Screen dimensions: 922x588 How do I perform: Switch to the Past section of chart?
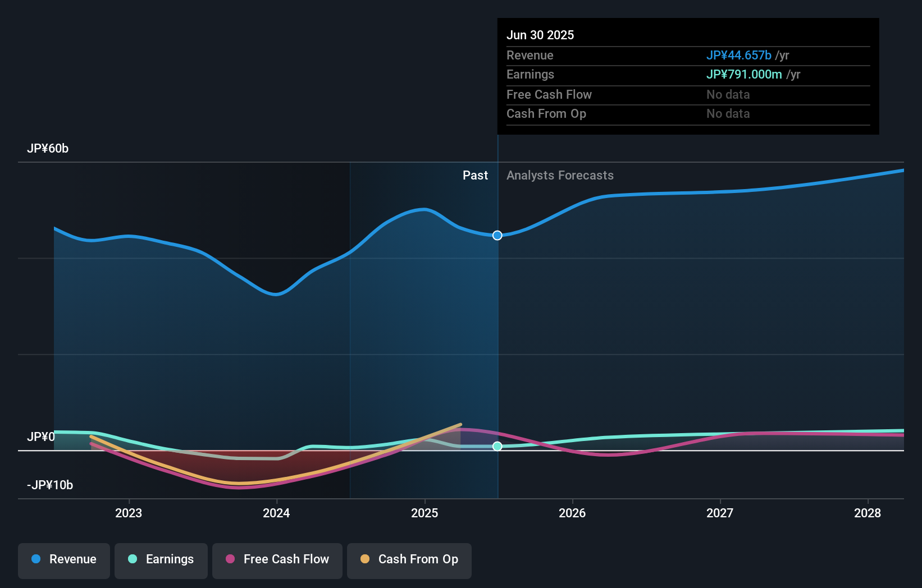(x=476, y=175)
